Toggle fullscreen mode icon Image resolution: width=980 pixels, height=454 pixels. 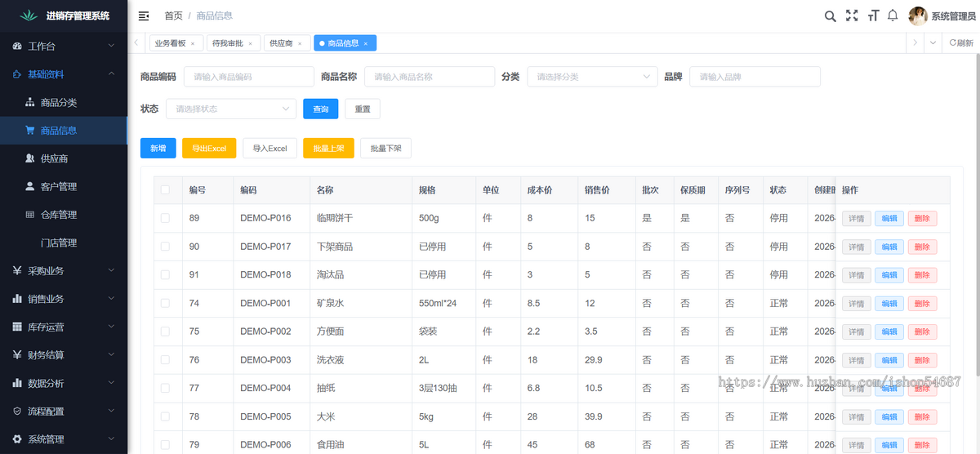tap(852, 16)
